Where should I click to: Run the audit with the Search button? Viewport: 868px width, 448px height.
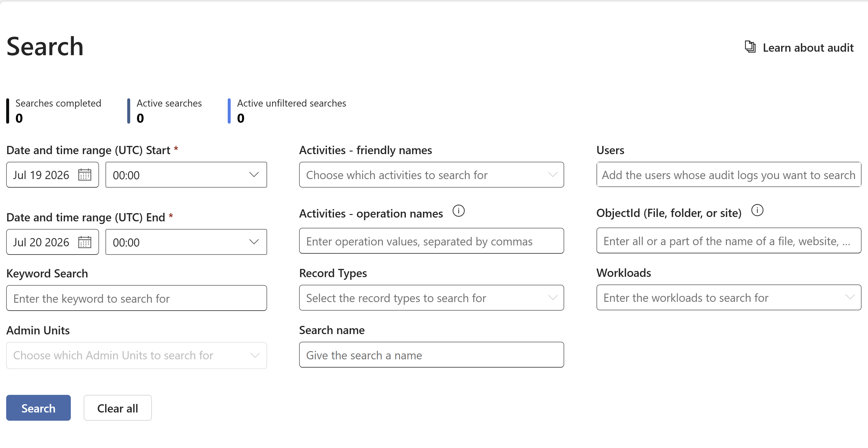[38, 408]
